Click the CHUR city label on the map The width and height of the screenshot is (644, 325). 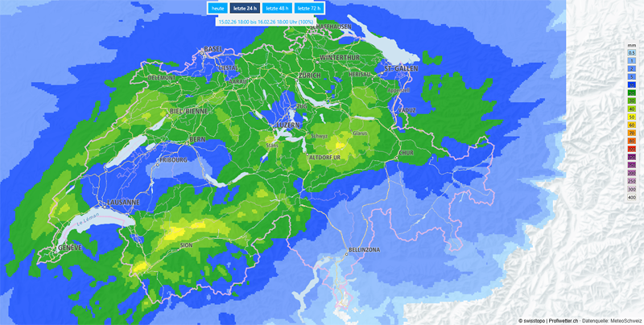[x=407, y=153]
